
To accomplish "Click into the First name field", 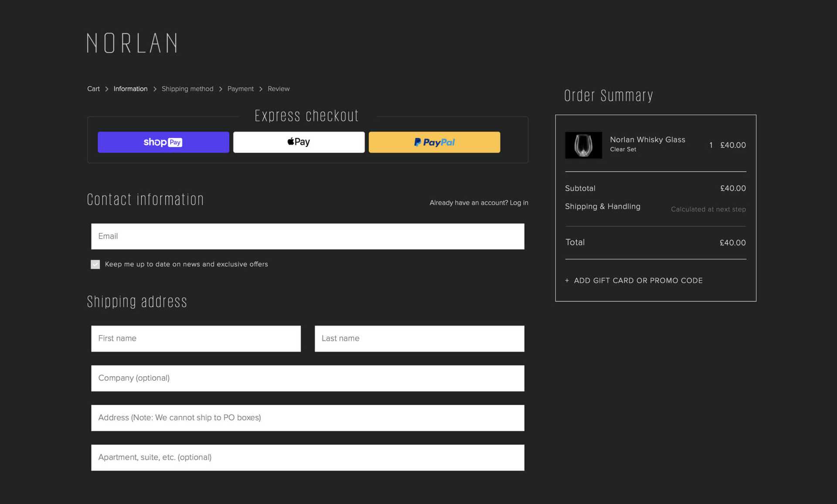I will pyautogui.click(x=196, y=339).
